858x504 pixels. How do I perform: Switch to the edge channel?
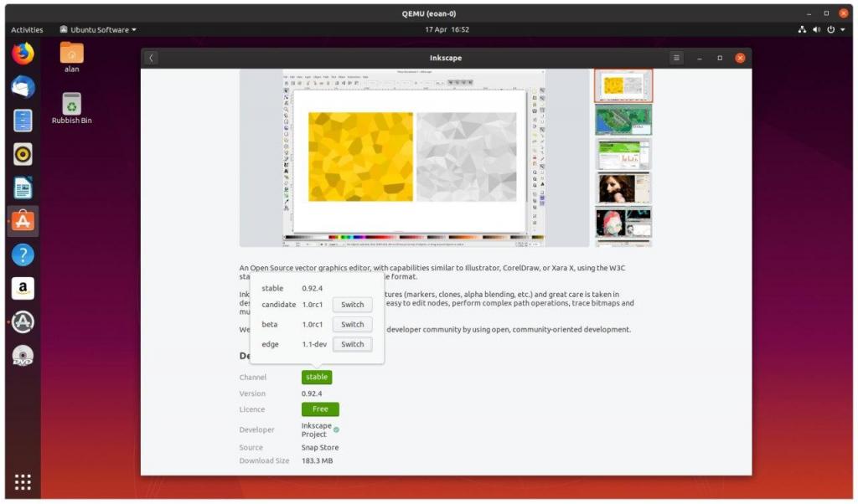point(352,344)
